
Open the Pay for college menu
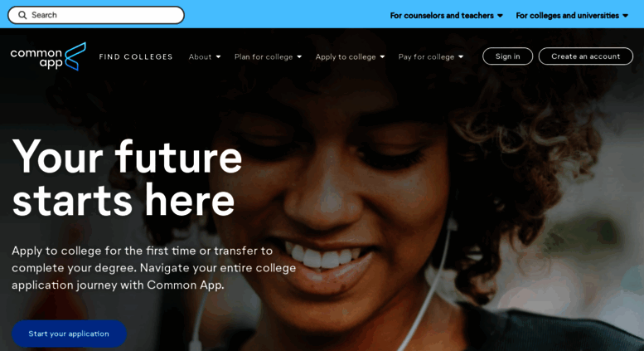430,56
